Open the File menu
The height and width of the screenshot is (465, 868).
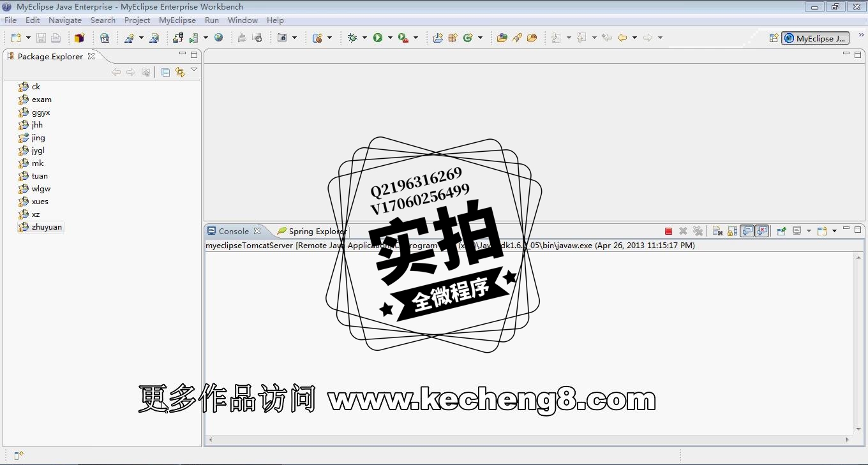[x=10, y=20]
